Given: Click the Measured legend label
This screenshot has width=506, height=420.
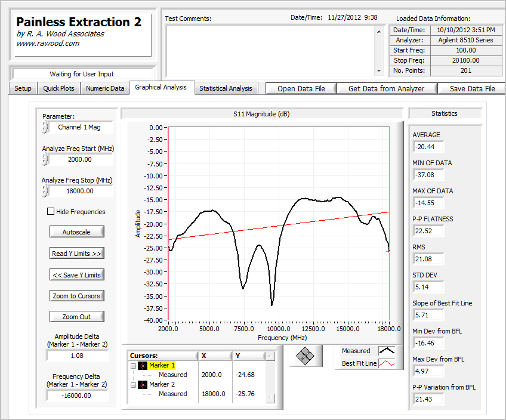Looking at the screenshot, I should click(x=356, y=351).
